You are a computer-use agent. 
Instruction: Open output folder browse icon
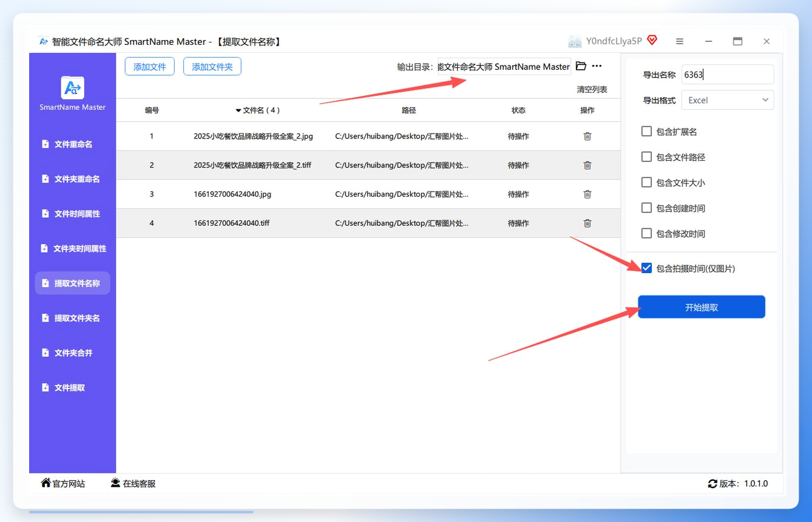point(581,66)
